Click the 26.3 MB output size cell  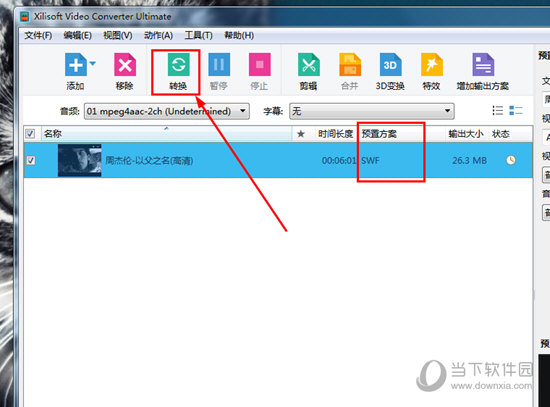coord(469,161)
